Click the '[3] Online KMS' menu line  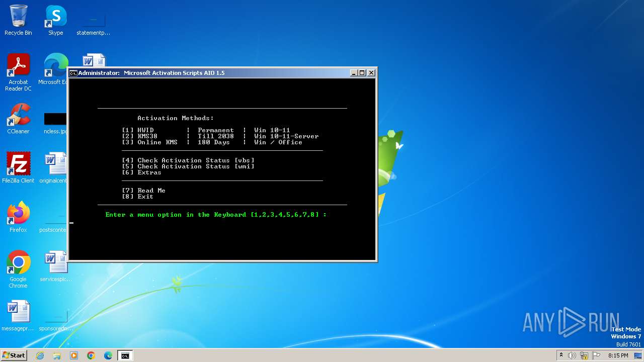pos(212,142)
